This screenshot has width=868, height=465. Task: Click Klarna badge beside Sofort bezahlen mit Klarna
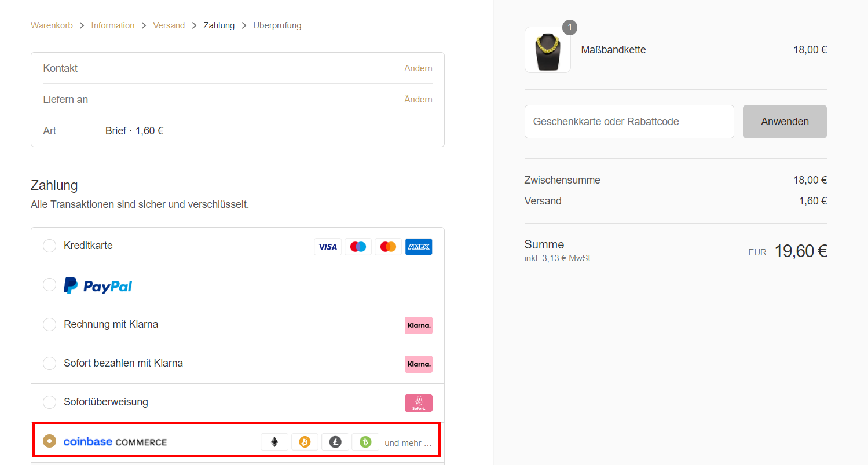pos(419,364)
